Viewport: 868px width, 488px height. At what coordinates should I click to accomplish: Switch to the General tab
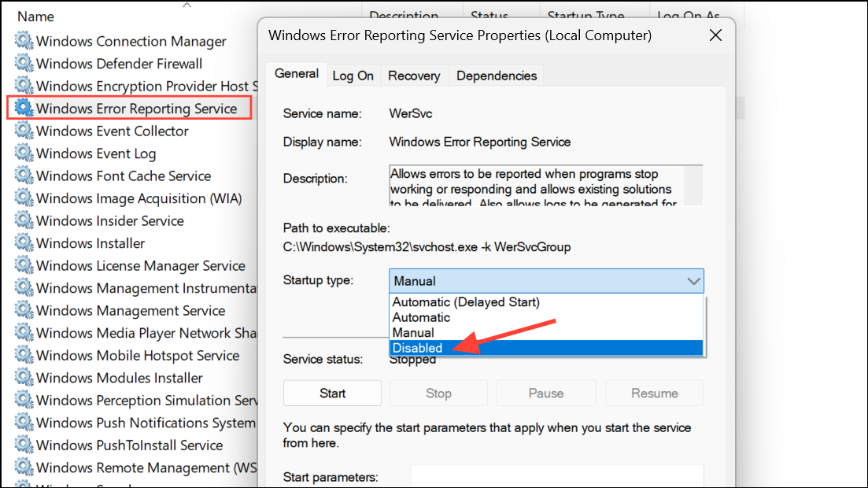pyautogui.click(x=296, y=74)
